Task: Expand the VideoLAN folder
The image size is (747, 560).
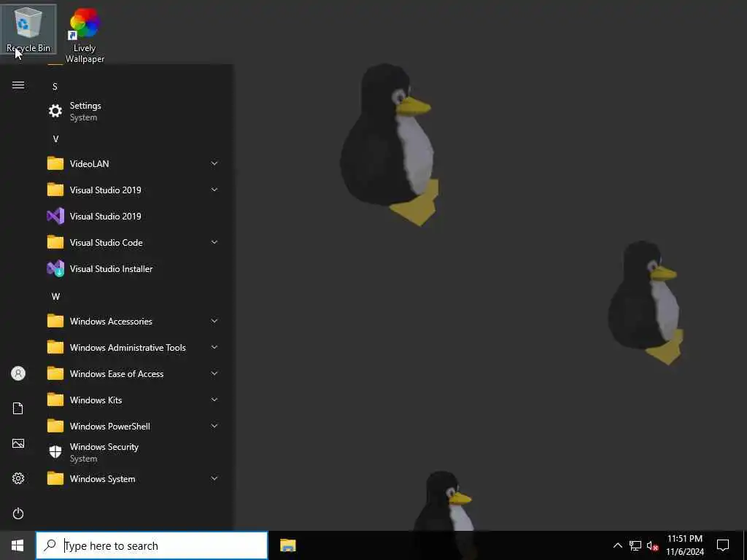Action: click(133, 164)
